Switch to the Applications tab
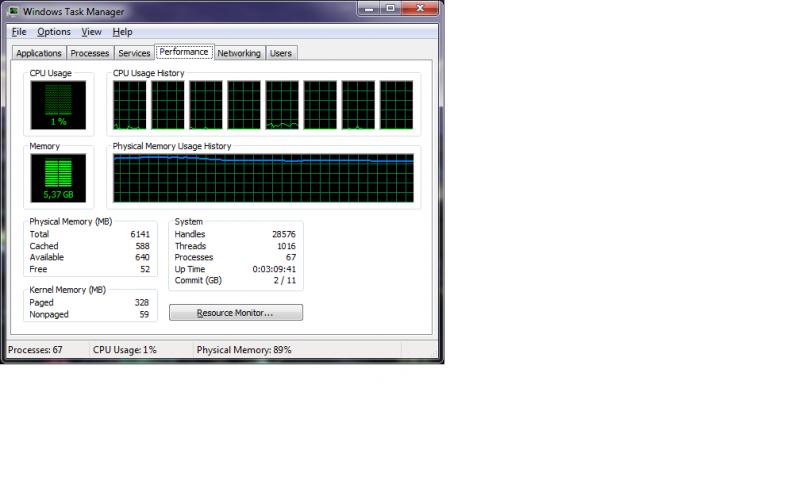Image resolution: width=800 pixels, height=500 pixels. pyautogui.click(x=39, y=53)
